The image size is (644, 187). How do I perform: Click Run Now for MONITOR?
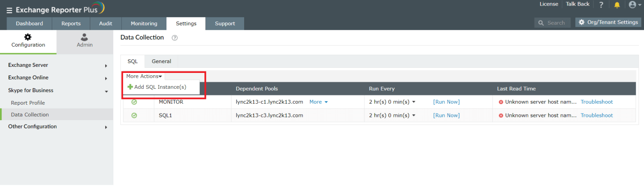coord(446,102)
